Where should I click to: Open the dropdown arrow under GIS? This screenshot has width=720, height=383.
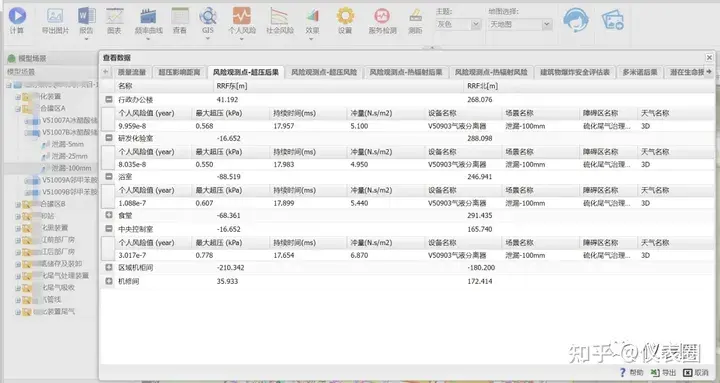click(208, 39)
